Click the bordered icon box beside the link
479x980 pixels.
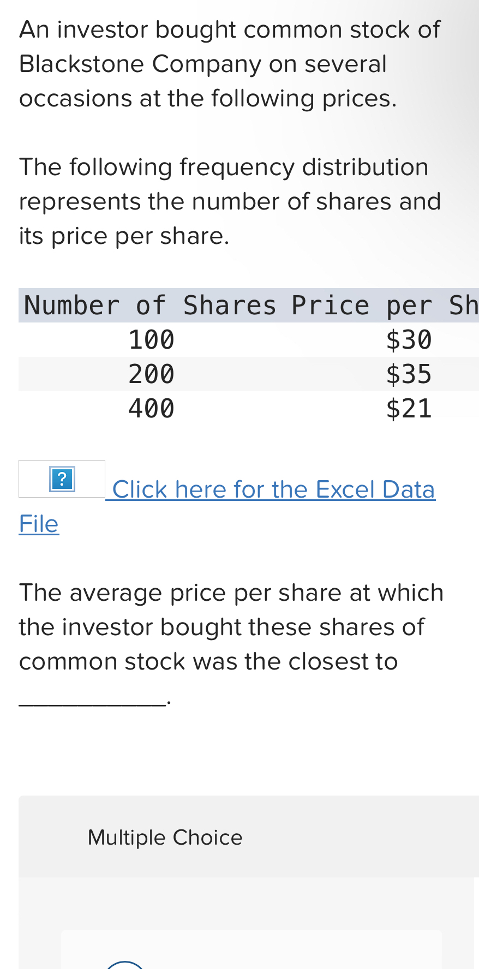[62, 481]
